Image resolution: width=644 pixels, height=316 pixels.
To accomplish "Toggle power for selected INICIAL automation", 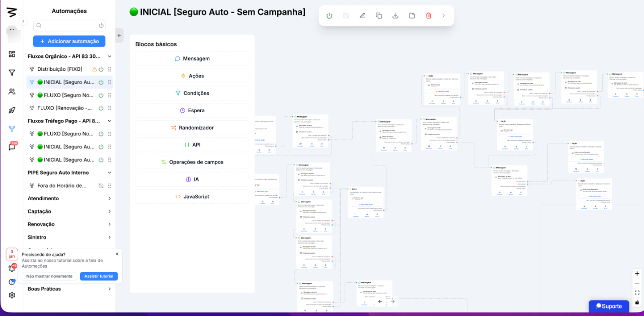I will pos(101,82).
